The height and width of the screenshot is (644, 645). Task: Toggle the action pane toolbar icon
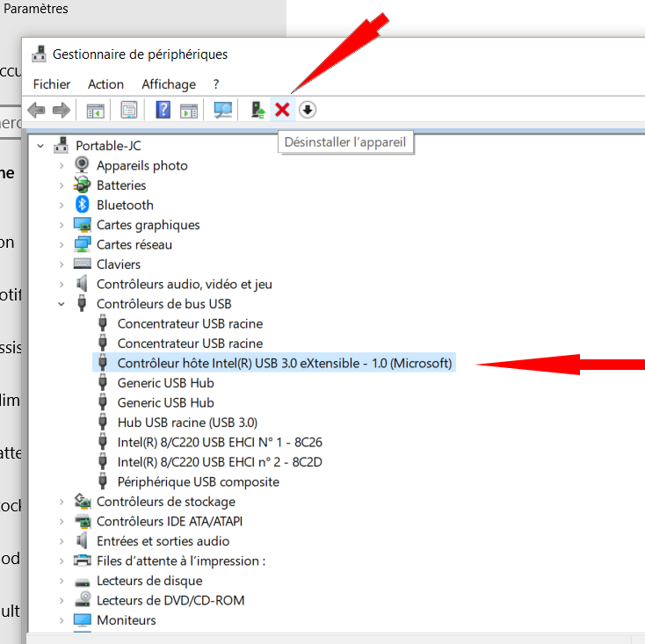[189, 110]
